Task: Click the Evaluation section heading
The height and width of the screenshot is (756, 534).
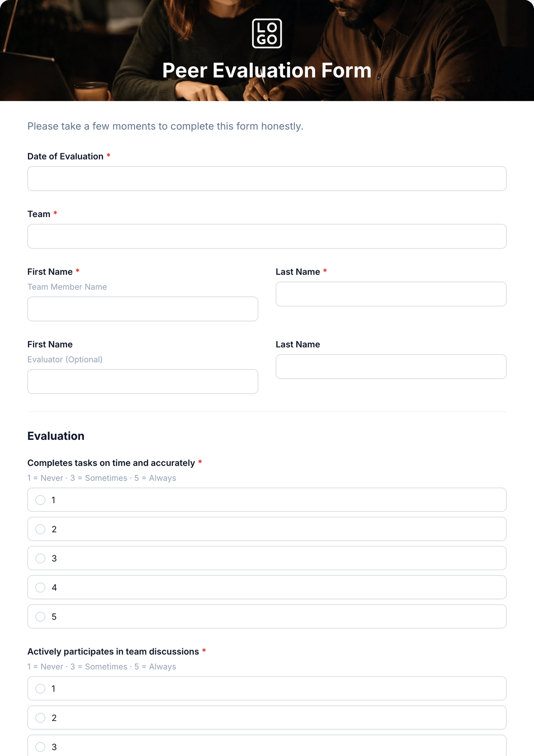Action: pos(56,436)
